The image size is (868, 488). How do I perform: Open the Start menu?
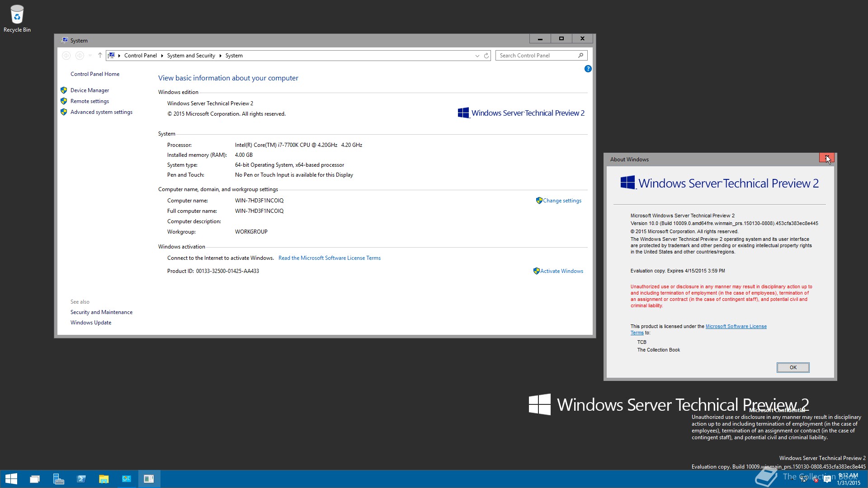point(11,479)
